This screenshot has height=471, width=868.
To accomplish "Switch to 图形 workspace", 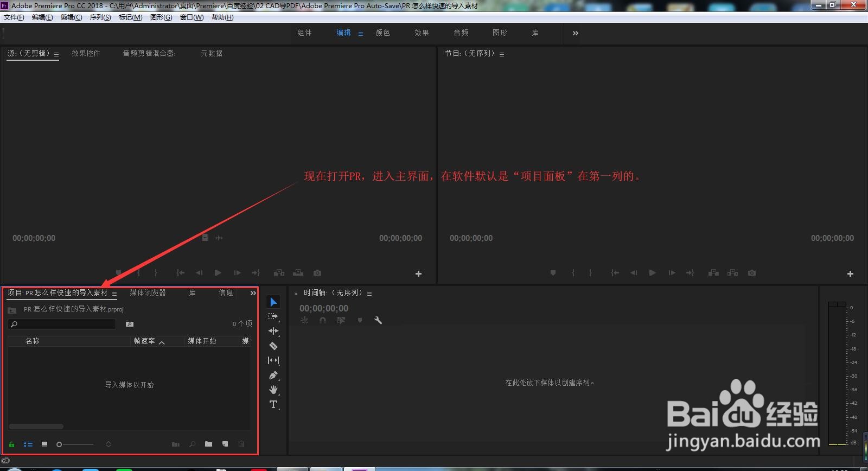I will 500,33.
